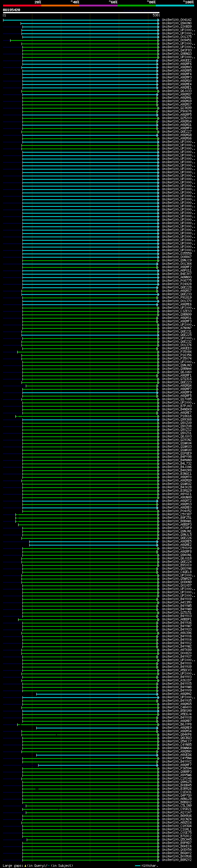Click hit label UniRef100_Q9NJI9
Image resolution: width=197 pixels, height=868 pixels.
[177, 260]
